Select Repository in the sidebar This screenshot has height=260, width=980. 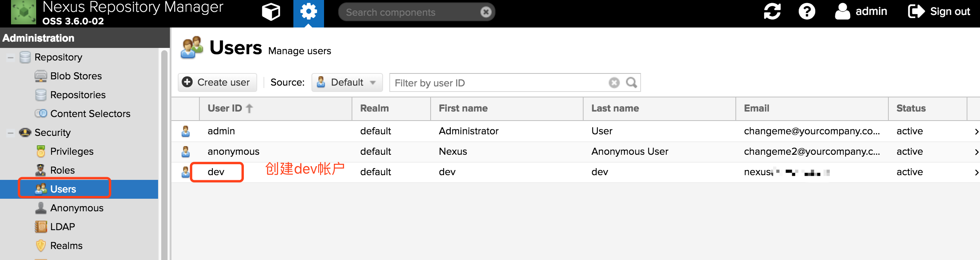tap(58, 57)
